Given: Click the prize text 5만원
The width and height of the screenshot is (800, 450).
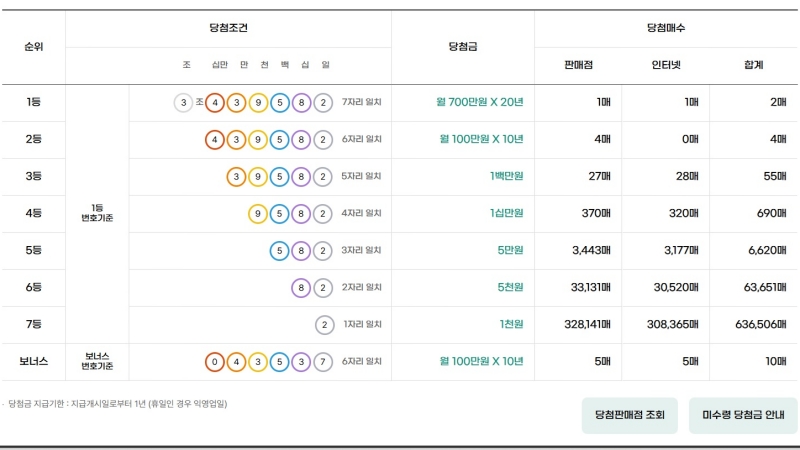Looking at the screenshot, I should coord(511,250).
